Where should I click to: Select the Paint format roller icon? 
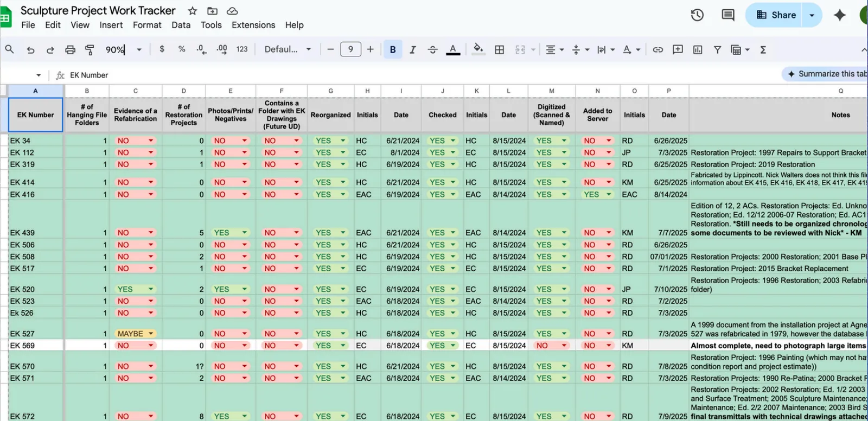90,50
